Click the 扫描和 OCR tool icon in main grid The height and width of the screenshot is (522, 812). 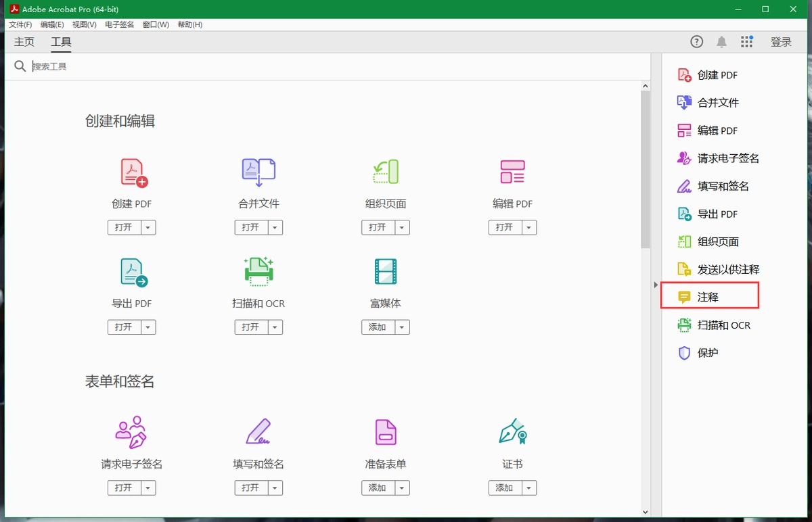click(x=258, y=272)
